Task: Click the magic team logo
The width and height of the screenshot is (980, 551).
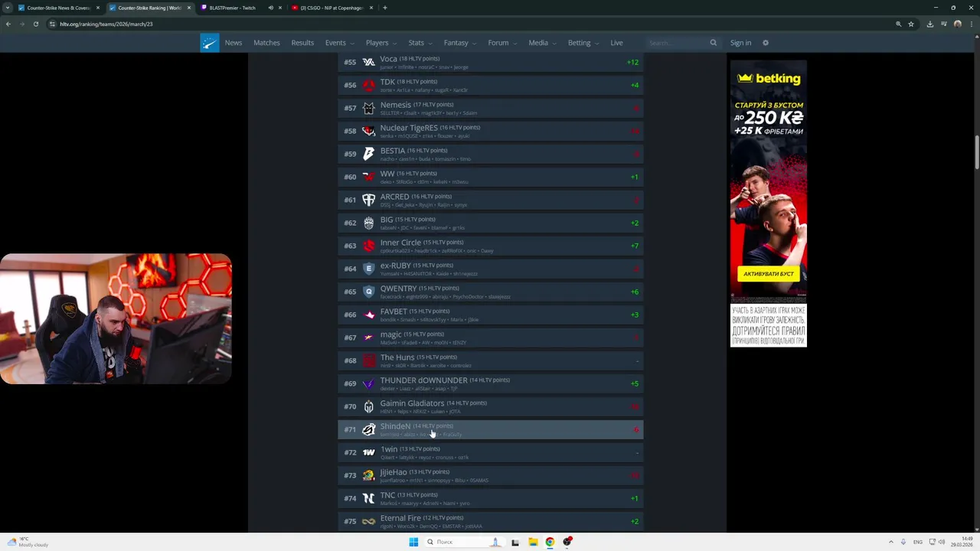Action: (368, 337)
